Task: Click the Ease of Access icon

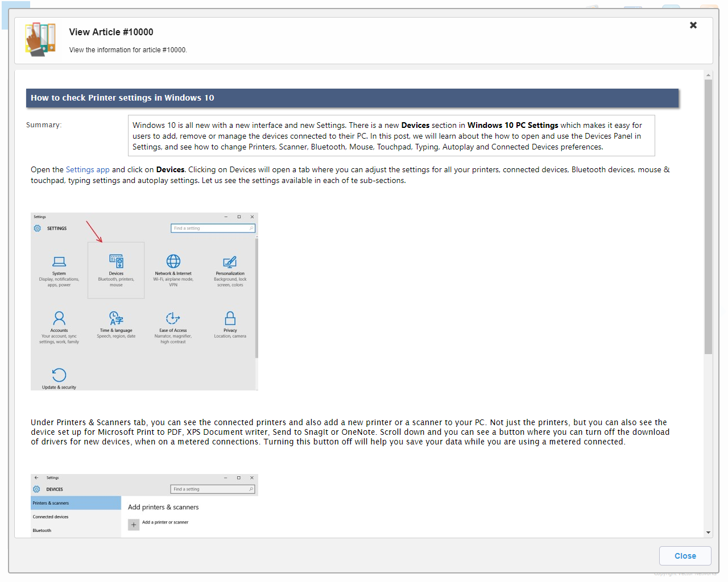Action: [x=173, y=318]
